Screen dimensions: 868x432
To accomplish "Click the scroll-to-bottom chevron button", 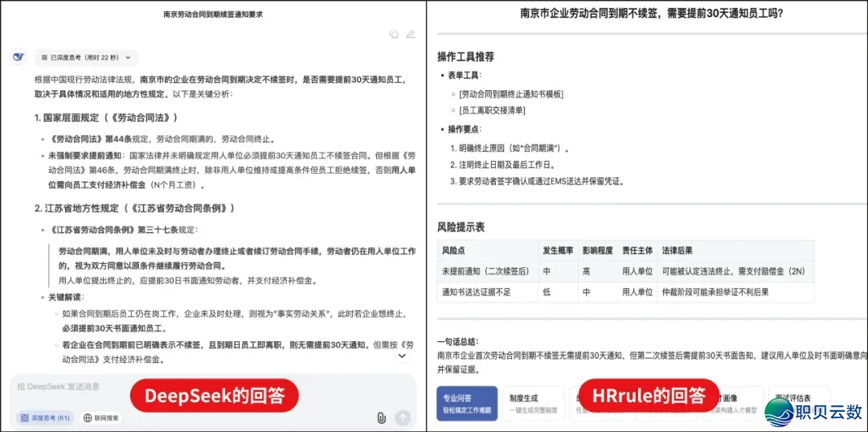I will pyautogui.click(x=402, y=356).
